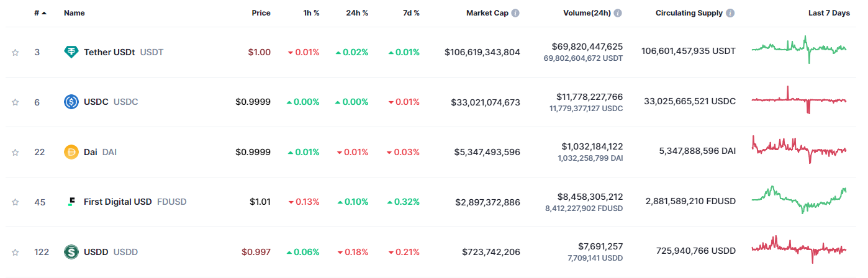868x278 pixels.
Task: Open the First Digital USD name link
Action: click(x=118, y=202)
